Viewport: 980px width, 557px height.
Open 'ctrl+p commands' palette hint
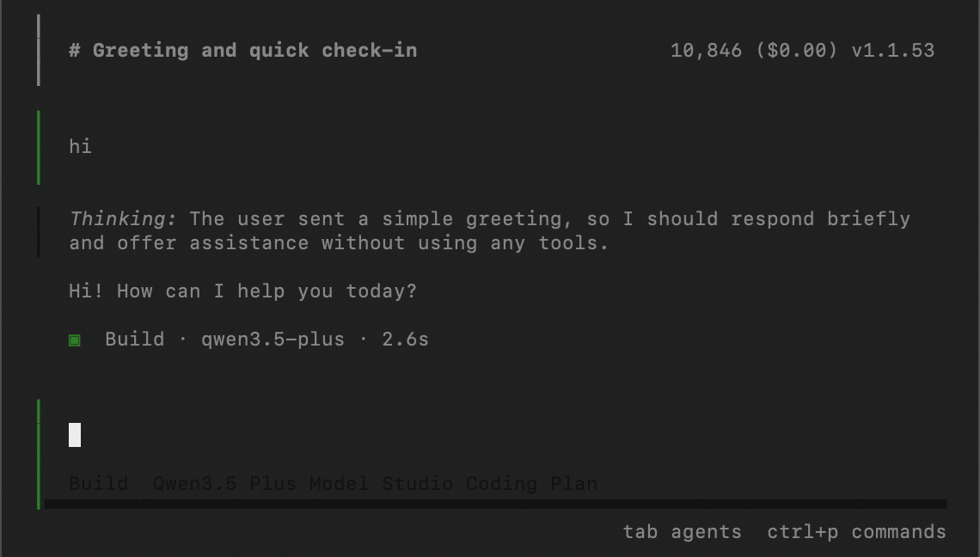point(856,532)
